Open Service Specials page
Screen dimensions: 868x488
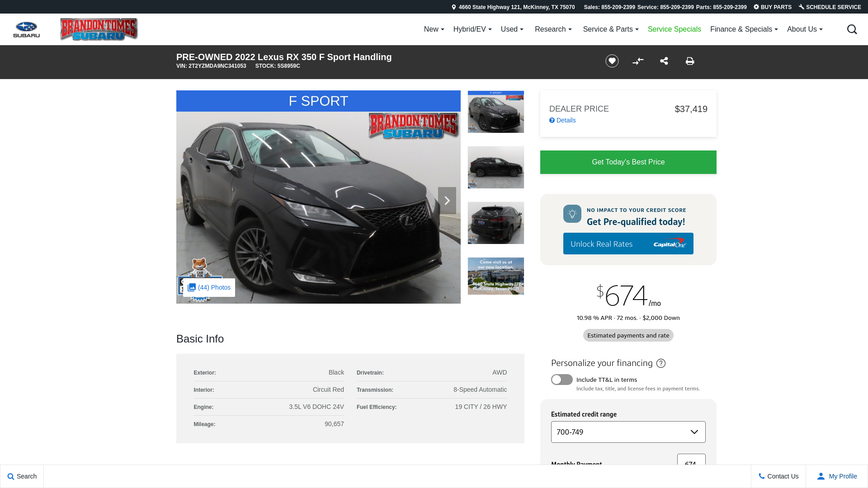click(x=675, y=29)
